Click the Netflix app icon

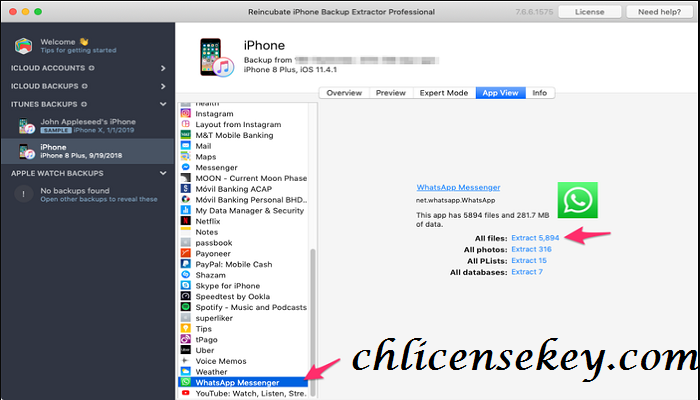186,221
